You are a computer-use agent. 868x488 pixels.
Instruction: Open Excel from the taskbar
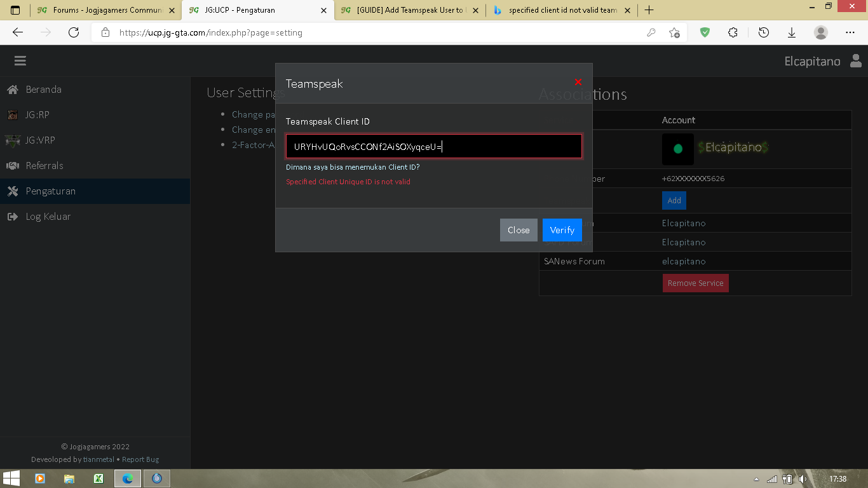(x=98, y=478)
